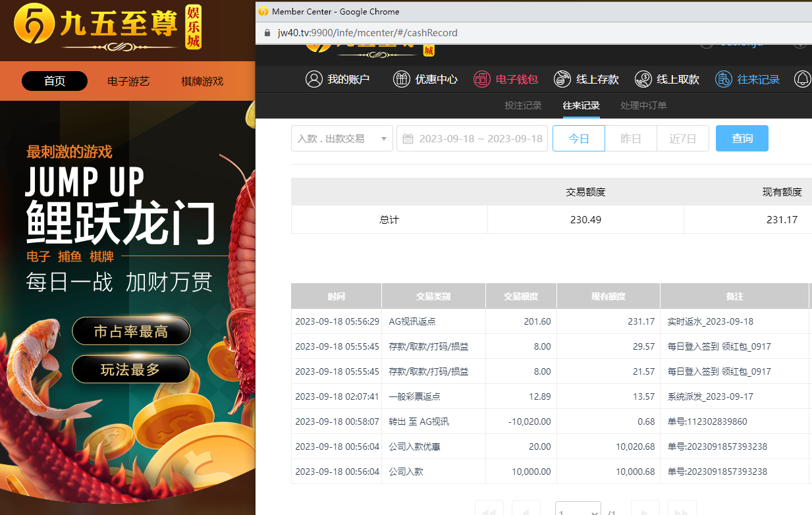Screen dimensions: 812x515
Task: Click 交易额度 table column header
Action: (x=521, y=296)
